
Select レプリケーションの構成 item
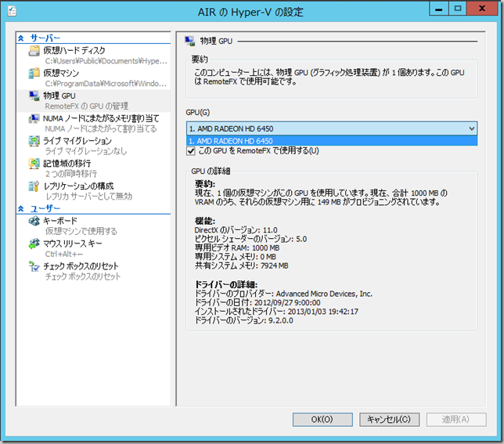tap(94, 190)
